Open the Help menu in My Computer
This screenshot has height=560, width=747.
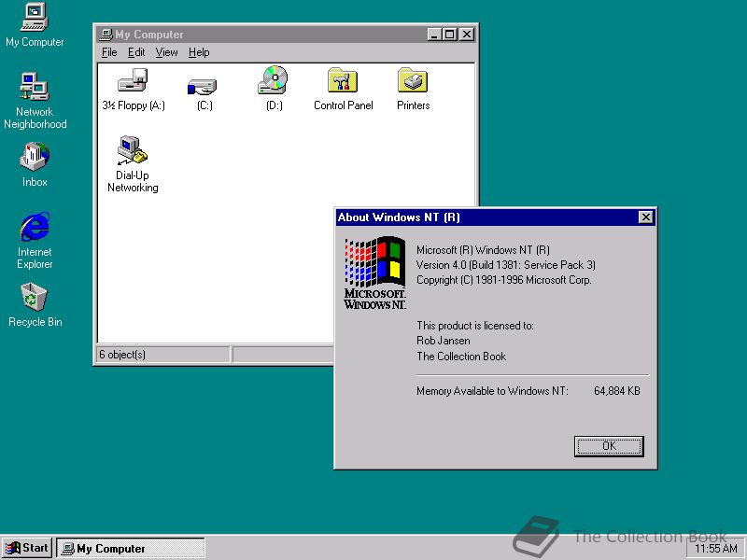[x=199, y=52]
